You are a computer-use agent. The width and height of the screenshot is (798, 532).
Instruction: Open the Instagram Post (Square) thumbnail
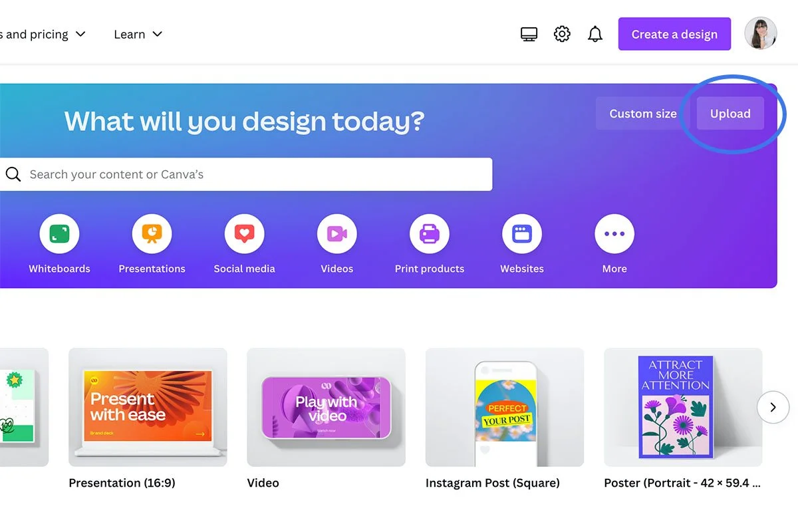coord(505,407)
